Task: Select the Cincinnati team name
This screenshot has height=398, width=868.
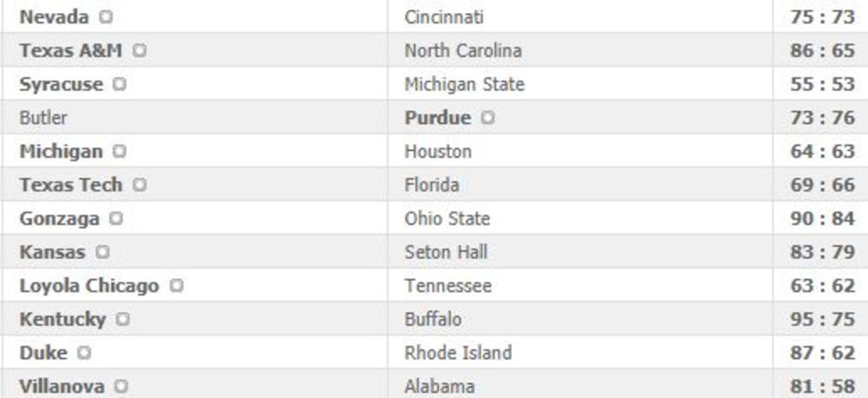Action: [444, 17]
